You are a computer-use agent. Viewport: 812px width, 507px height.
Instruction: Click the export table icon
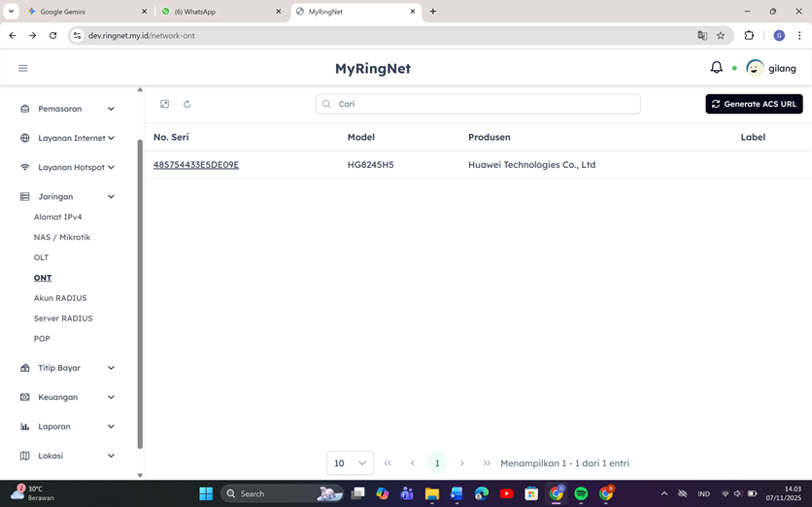(x=165, y=104)
